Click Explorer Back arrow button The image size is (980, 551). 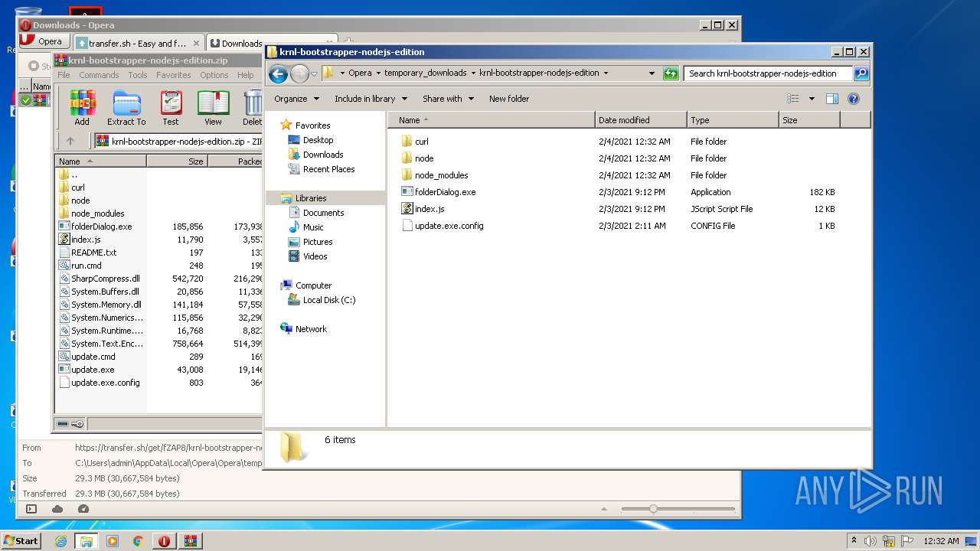tap(278, 73)
